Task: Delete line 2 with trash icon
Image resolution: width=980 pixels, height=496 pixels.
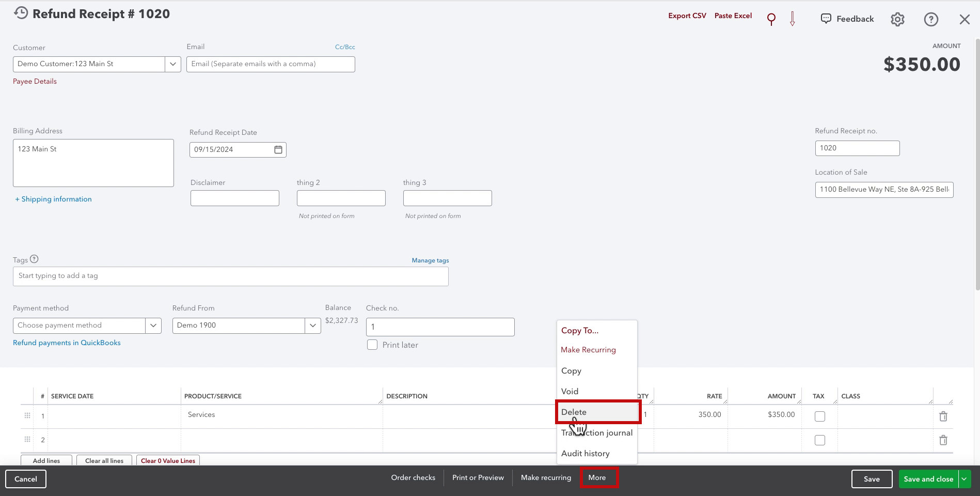Action: click(943, 440)
